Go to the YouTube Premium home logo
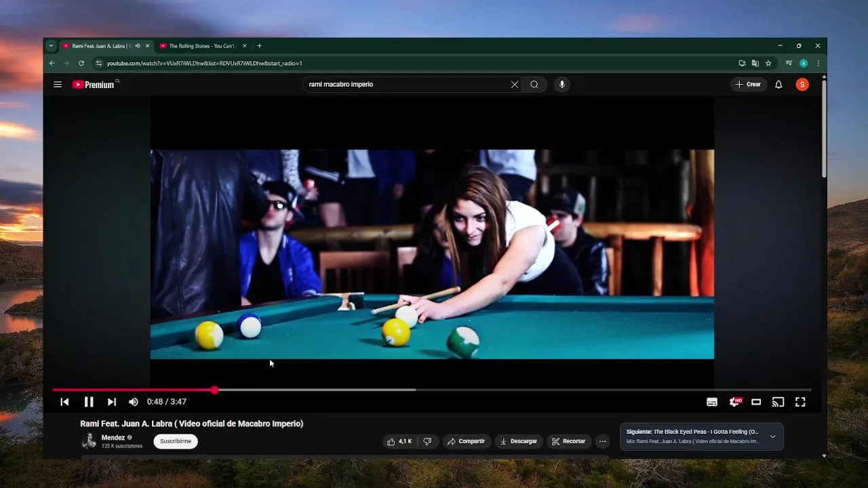Screen dimensions: 868x488 pyautogui.click(x=95, y=84)
